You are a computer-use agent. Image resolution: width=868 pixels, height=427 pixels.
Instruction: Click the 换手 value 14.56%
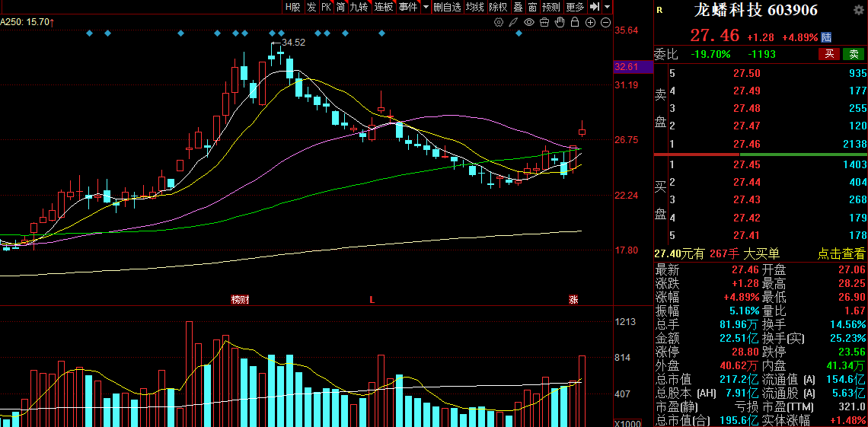click(847, 325)
